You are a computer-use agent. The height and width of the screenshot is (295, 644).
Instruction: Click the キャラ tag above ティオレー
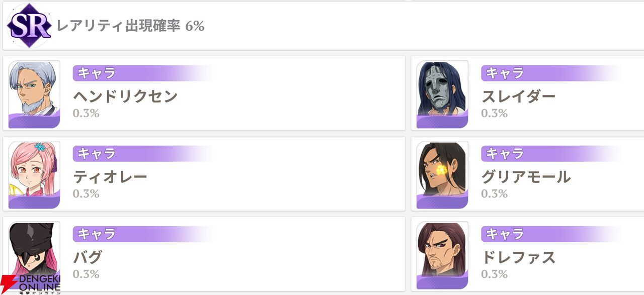[x=96, y=154]
